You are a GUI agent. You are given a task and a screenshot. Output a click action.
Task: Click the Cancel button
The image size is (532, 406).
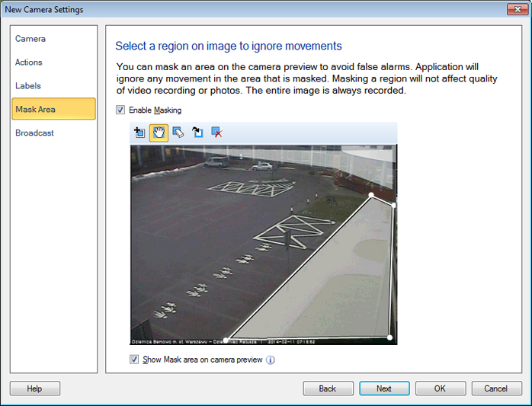[496, 388]
